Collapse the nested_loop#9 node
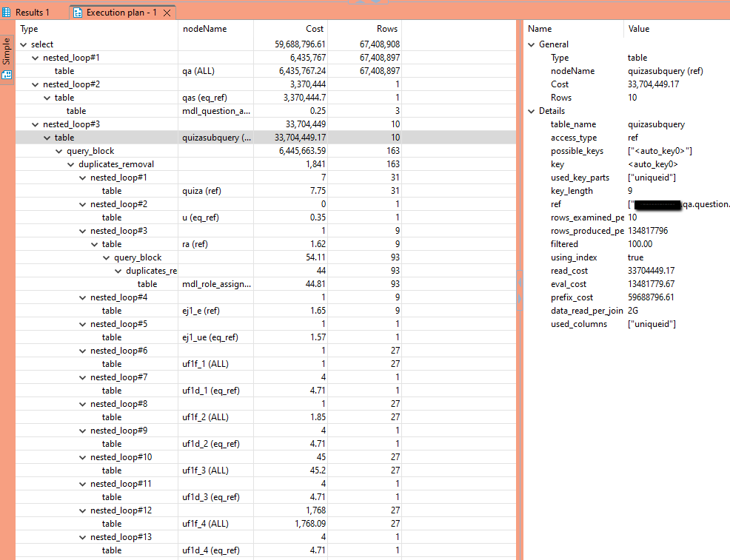The image size is (730, 560). 83,431
